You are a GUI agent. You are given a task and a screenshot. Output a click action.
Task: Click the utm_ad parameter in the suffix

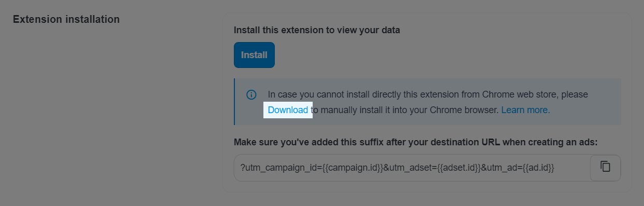pyautogui.click(x=499, y=168)
